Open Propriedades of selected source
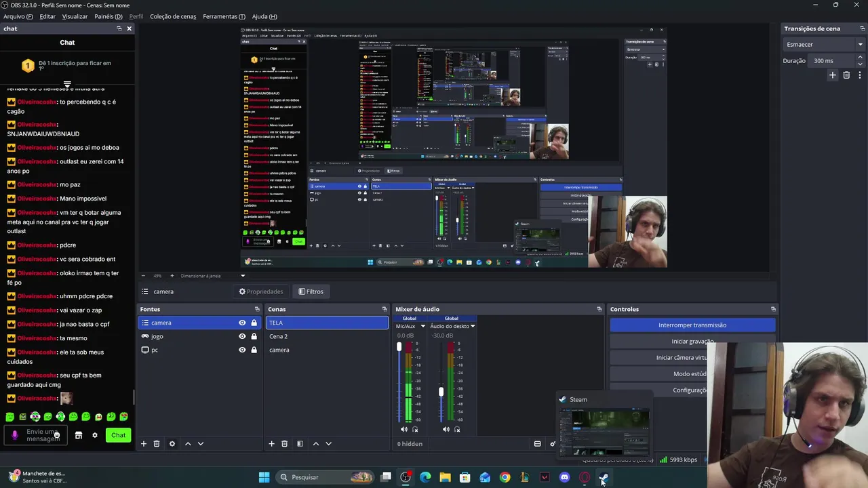 pyautogui.click(x=260, y=291)
